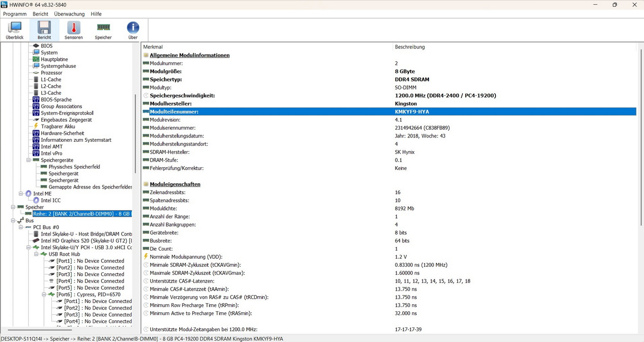Open the Hilfe menu
644x342 pixels.
tap(96, 14)
